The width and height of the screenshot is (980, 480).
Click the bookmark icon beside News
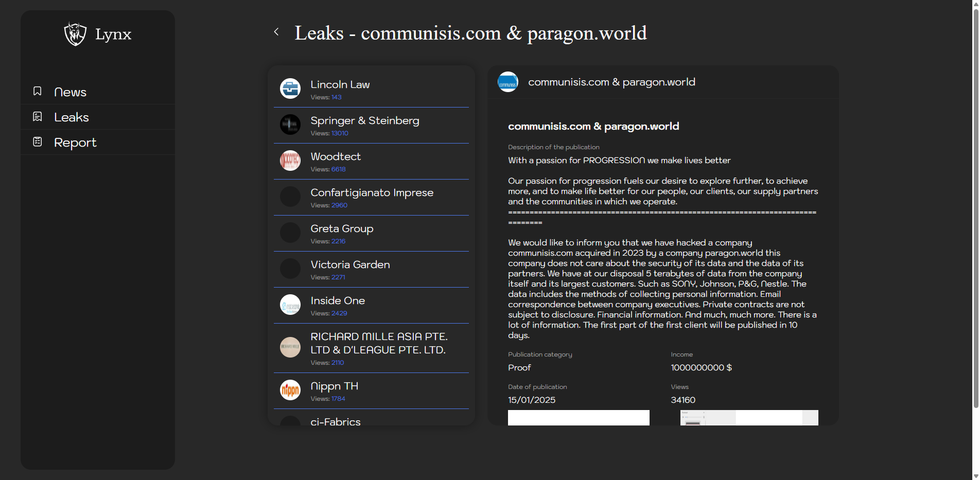coord(38,91)
